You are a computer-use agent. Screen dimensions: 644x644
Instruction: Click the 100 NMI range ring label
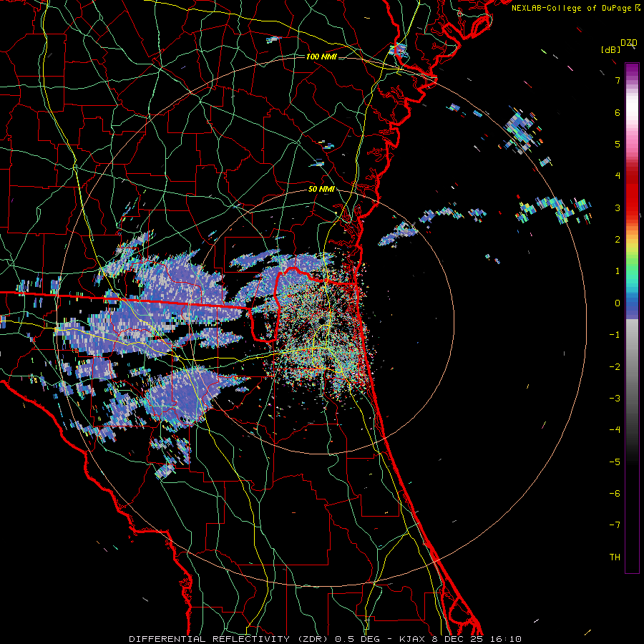[x=321, y=57]
